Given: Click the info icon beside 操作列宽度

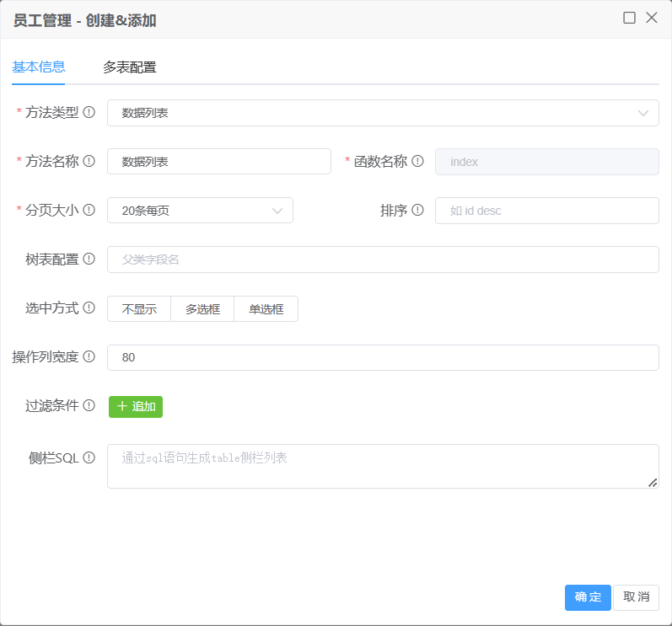Looking at the screenshot, I should tap(89, 356).
